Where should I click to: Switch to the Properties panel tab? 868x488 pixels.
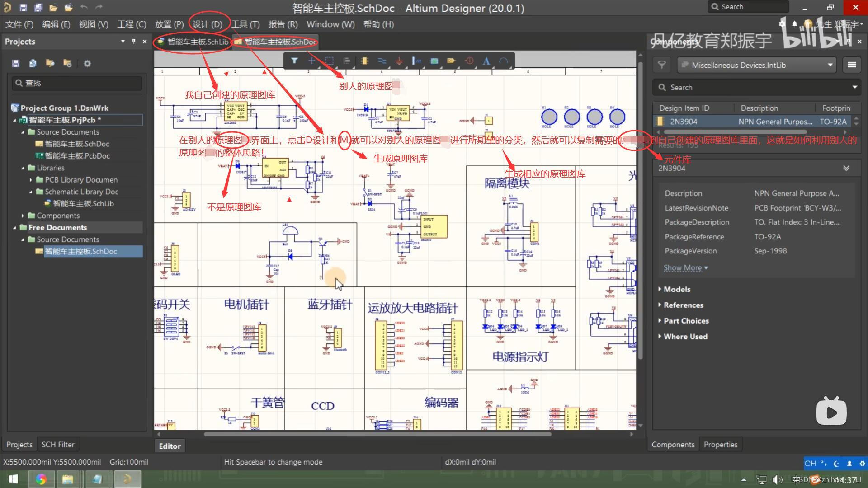pos(720,444)
